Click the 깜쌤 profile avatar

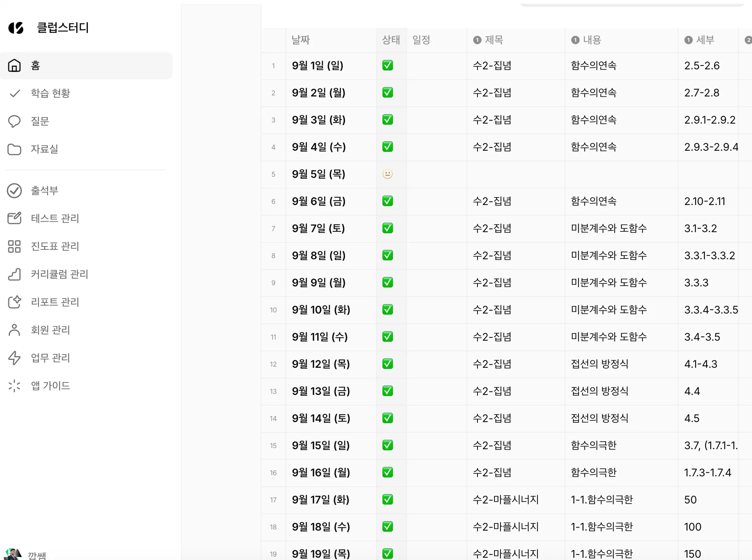pyautogui.click(x=13, y=554)
